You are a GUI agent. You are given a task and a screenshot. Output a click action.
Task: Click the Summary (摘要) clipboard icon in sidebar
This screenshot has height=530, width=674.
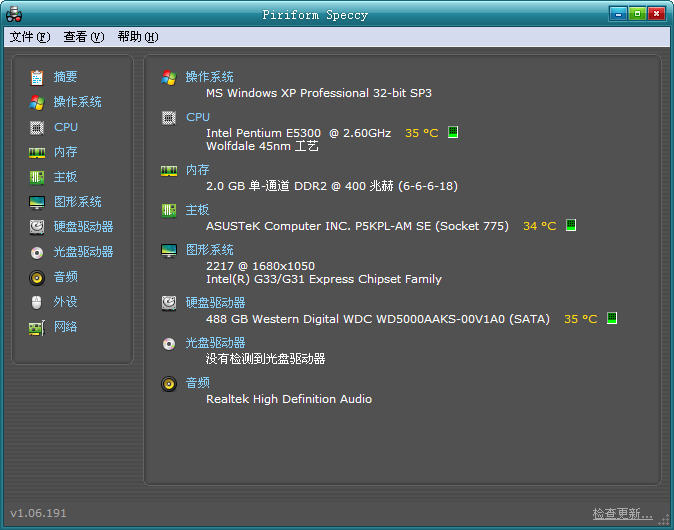coord(37,77)
